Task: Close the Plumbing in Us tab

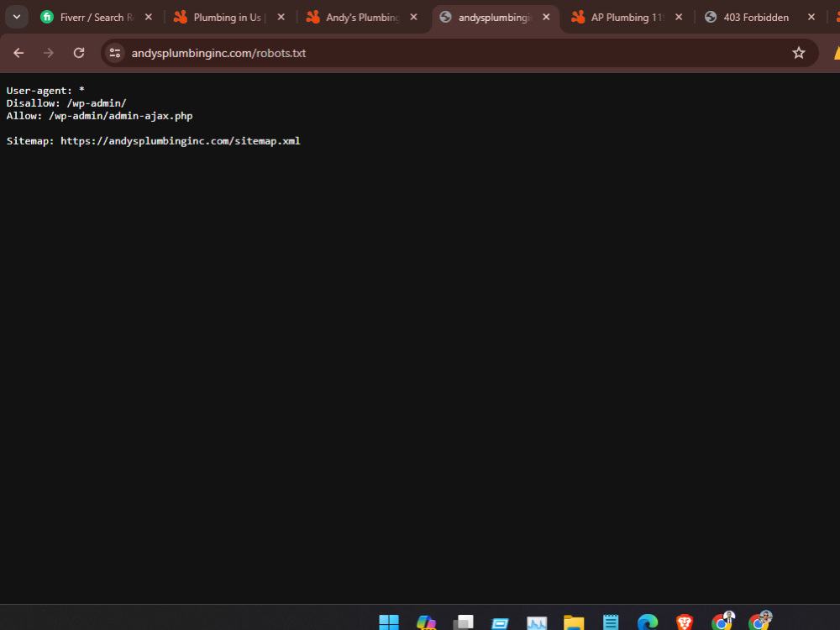Action: coord(281,17)
